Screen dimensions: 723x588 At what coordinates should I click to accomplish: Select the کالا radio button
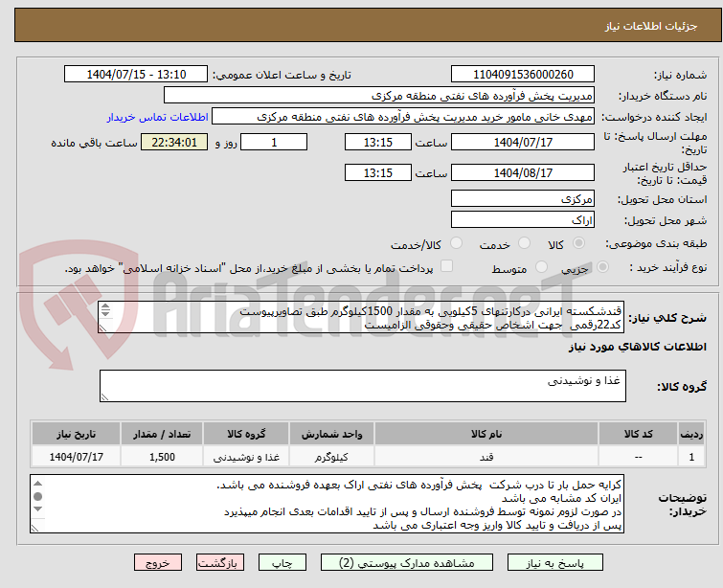tap(579, 243)
